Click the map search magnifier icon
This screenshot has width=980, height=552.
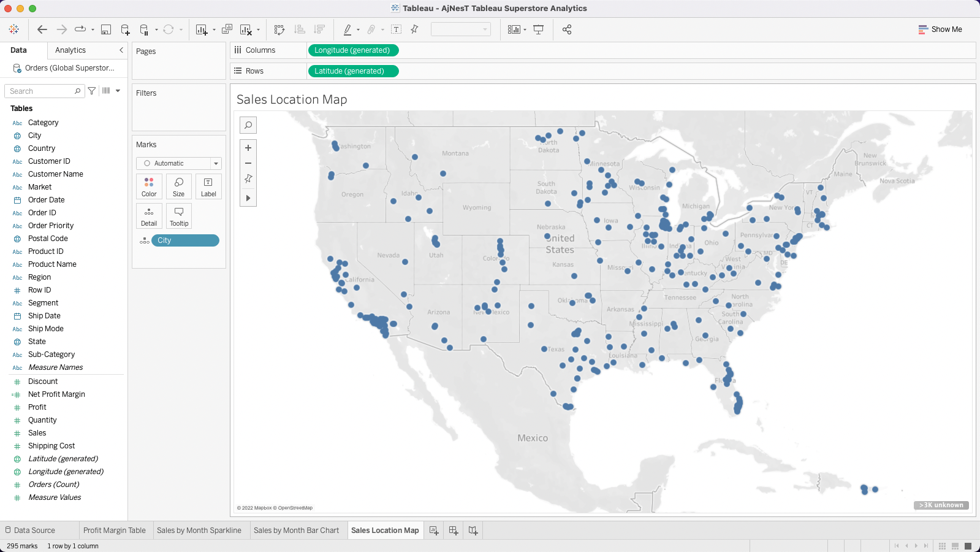[248, 125]
